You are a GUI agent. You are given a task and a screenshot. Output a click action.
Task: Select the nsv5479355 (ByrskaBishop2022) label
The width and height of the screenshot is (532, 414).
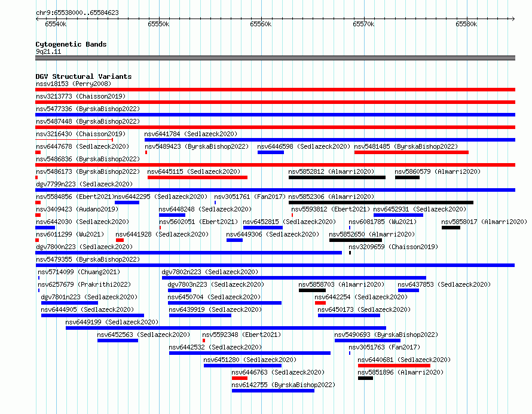(x=88, y=259)
